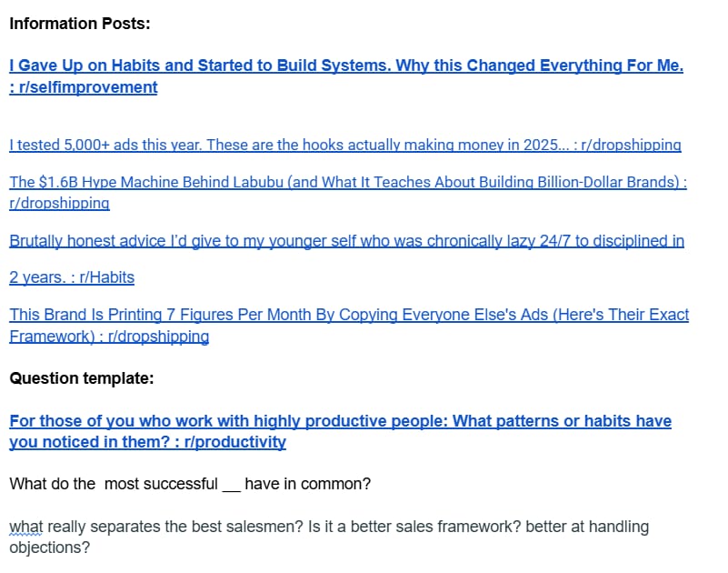Click the ': r/selfimprovement' link text
728x573 pixels.
coord(84,87)
